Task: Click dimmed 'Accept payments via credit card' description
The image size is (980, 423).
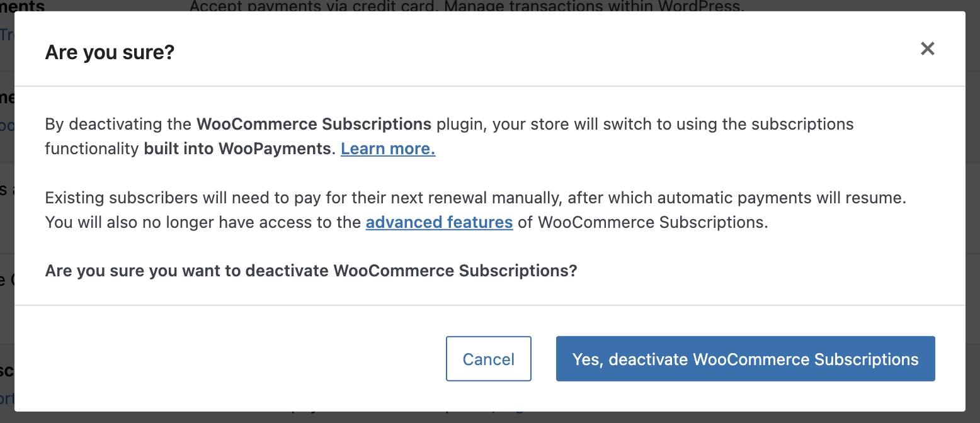Action: click(467, 6)
